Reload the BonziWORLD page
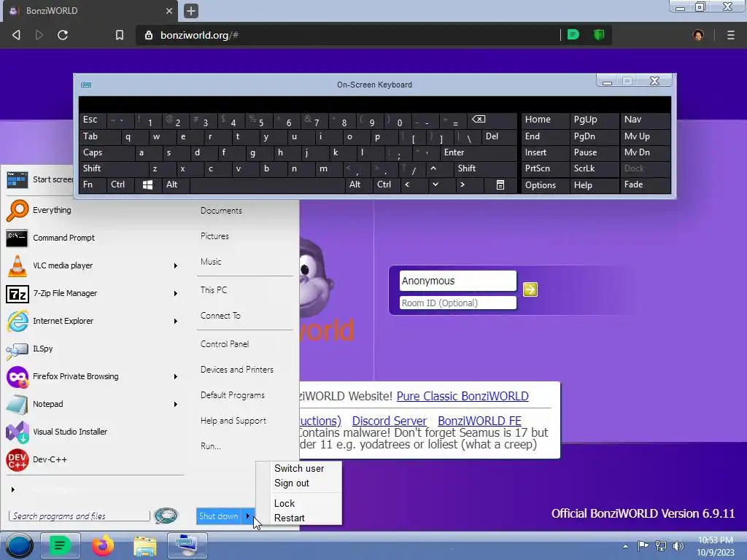This screenshot has height=560, width=747. pyautogui.click(x=63, y=35)
